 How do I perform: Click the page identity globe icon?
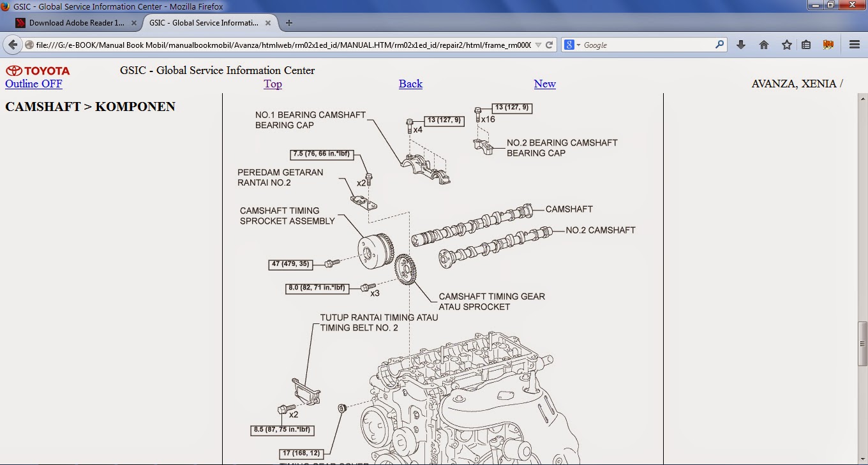coord(29,45)
